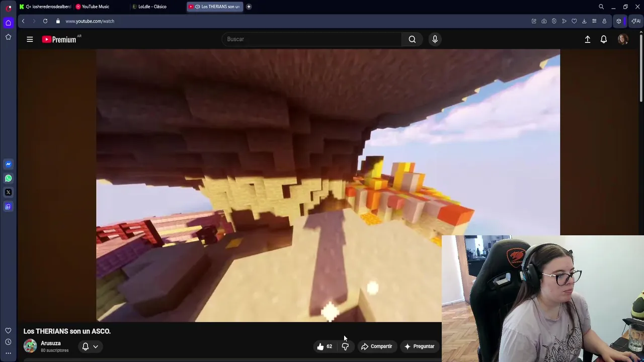Open the extensions cube icon
This screenshot has width=644, height=362.
coord(619,21)
